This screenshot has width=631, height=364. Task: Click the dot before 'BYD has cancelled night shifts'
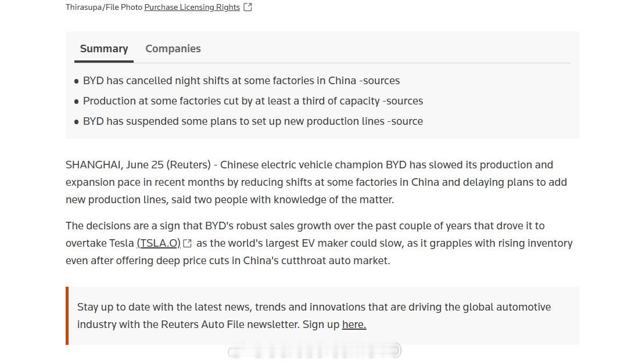(x=77, y=81)
